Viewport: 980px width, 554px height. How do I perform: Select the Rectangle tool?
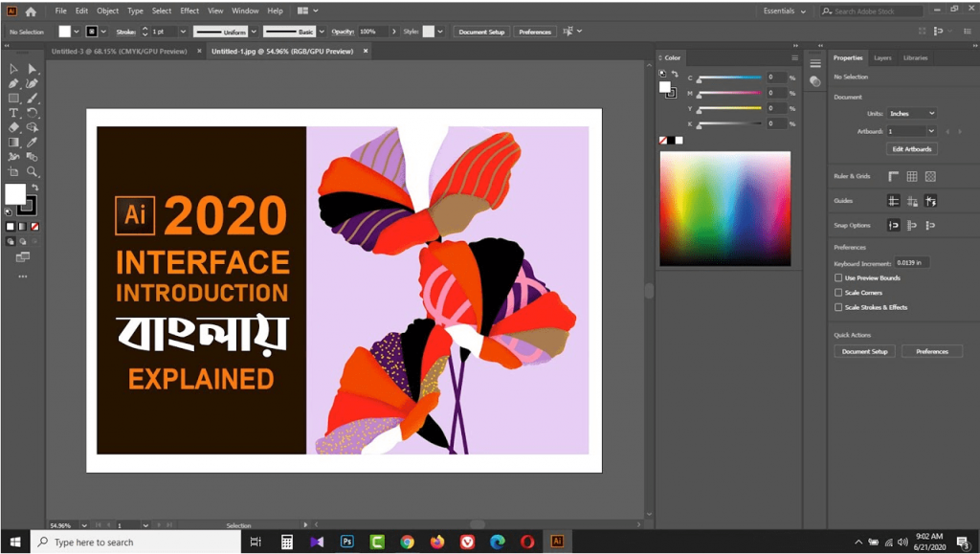tap(13, 98)
